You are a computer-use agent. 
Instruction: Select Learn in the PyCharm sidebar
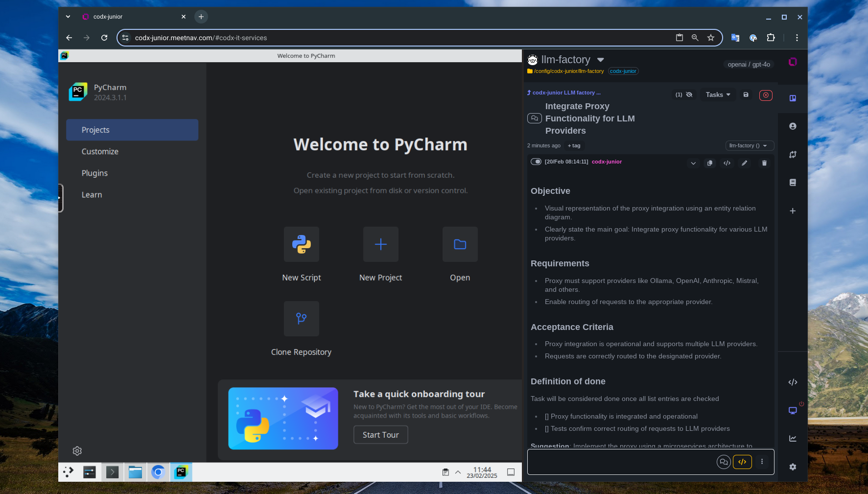tap(132, 194)
